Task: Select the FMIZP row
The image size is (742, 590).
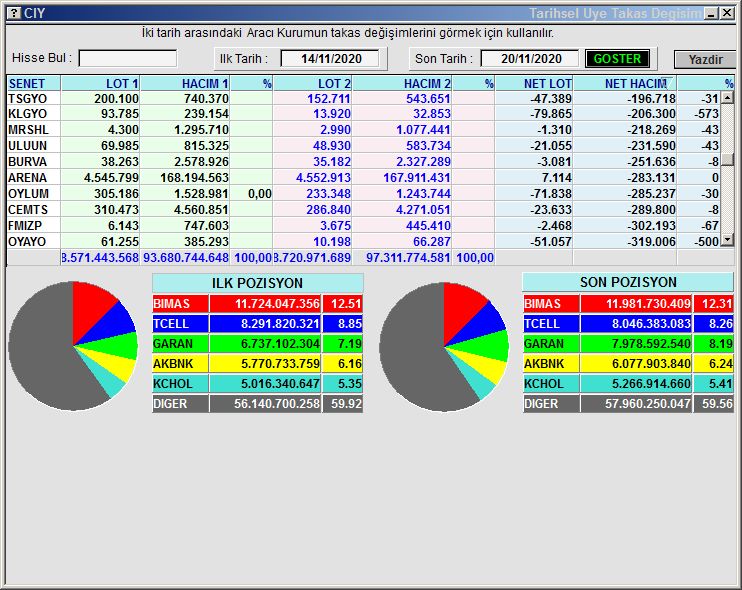Action: pos(363,225)
